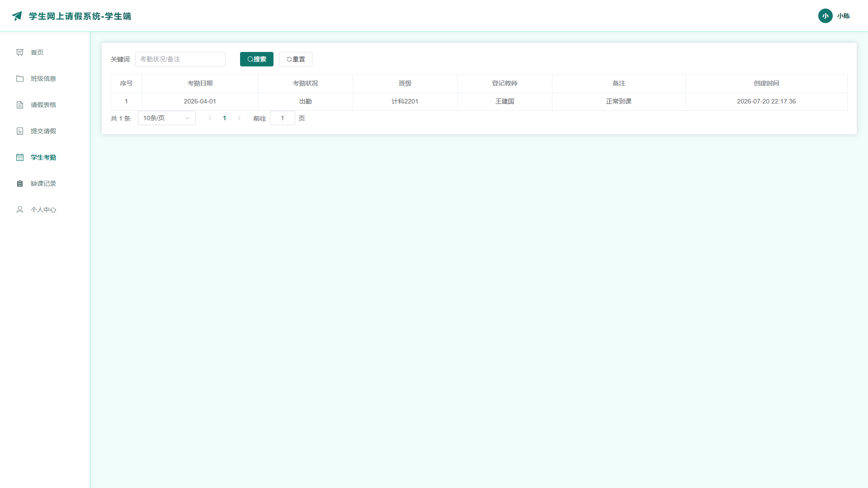Click the 序号 column header
This screenshot has width=868, height=488.
tap(126, 83)
